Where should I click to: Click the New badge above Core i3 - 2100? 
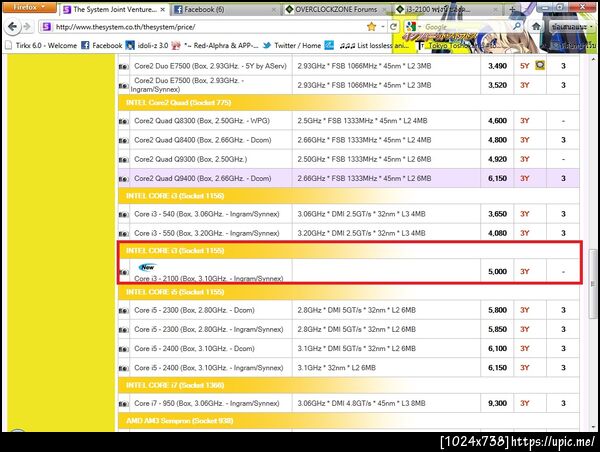[x=147, y=267]
